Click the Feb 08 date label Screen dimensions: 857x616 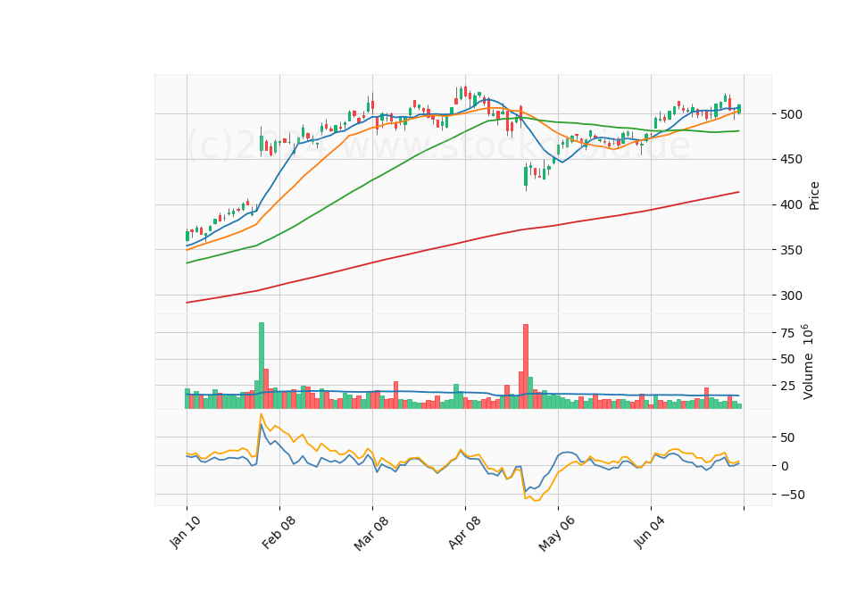pyautogui.click(x=279, y=532)
